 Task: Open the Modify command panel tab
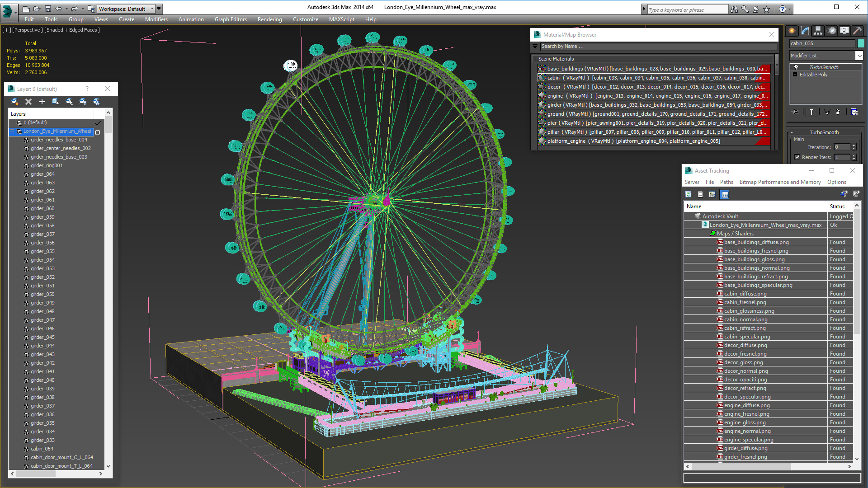805,31
